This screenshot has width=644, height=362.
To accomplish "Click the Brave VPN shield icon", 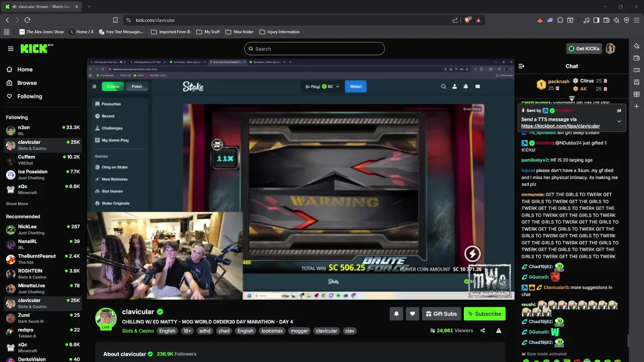I will point(626,20).
